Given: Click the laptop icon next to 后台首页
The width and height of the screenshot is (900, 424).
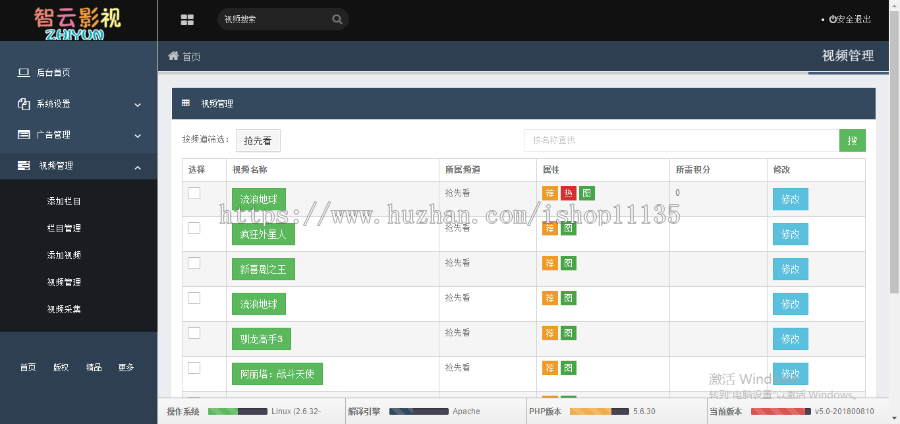Looking at the screenshot, I should click(x=24, y=72).
